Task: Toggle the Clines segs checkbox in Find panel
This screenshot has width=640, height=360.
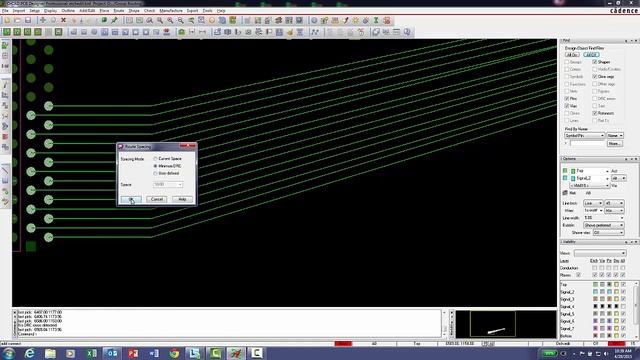Action: pyautogui.click(x=595, y=77)
